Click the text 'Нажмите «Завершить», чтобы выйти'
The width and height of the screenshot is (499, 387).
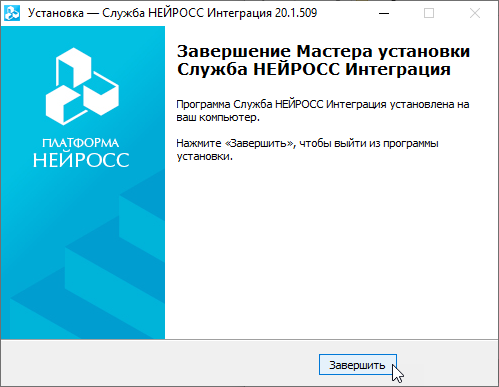point(271,144)
